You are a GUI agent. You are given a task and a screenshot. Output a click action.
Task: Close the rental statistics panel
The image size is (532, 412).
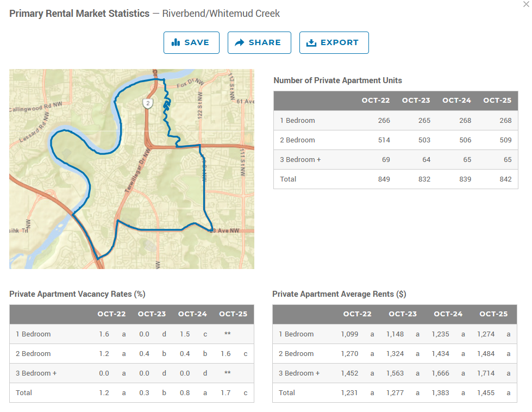pos(525,4)
